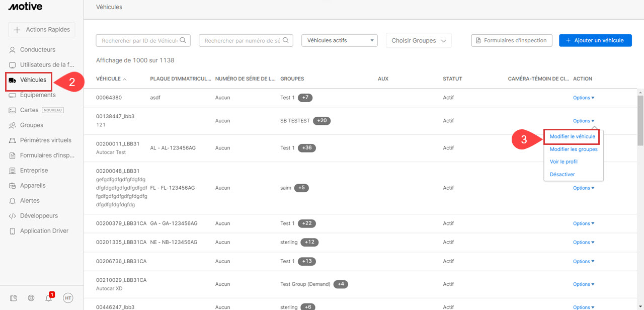The height and width of the screenshot is (310, 644).
Task: Click Ajouter un véhicule button
Action: (x=595, y=40)
